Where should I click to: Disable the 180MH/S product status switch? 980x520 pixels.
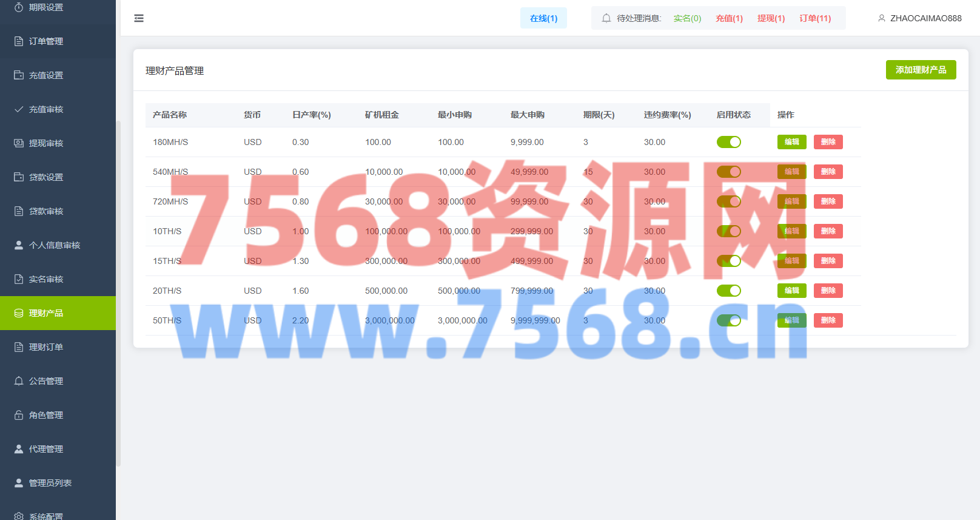[x=728, y=142]
